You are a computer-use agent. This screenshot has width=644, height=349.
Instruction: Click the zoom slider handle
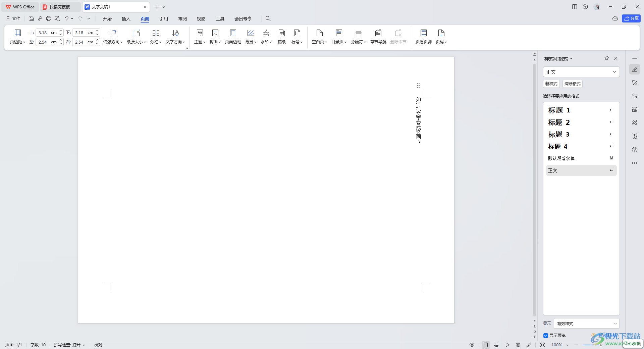(x=600, y=345)
